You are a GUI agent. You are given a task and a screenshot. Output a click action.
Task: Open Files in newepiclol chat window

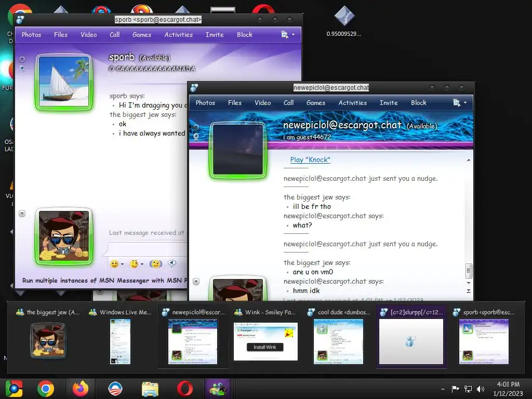point(235,103)
